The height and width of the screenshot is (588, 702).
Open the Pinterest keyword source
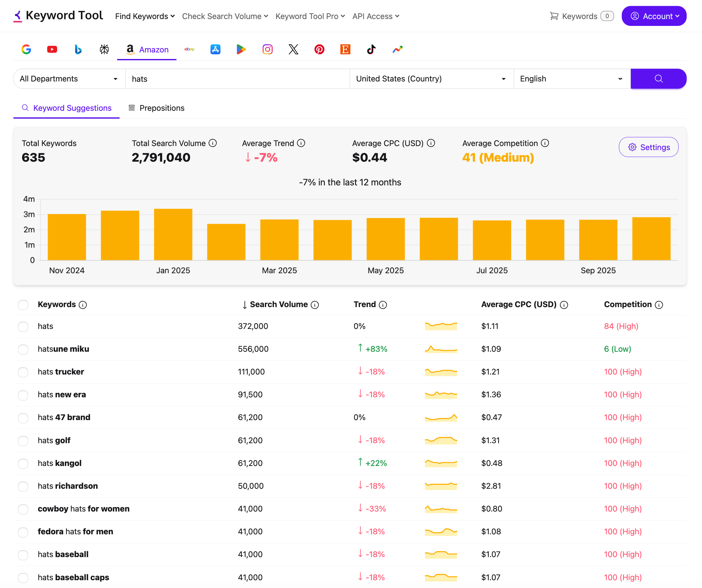pos(319,49)
